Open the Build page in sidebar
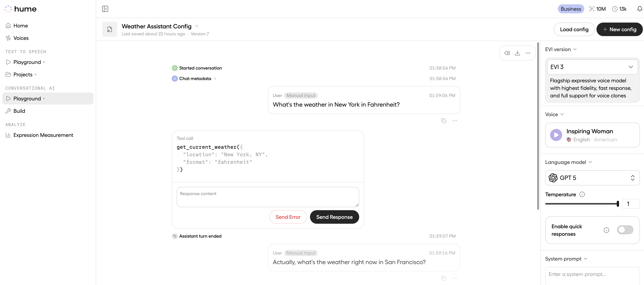Image resolution: width=644 pixels, height=285 pixels. coord(19,111)
